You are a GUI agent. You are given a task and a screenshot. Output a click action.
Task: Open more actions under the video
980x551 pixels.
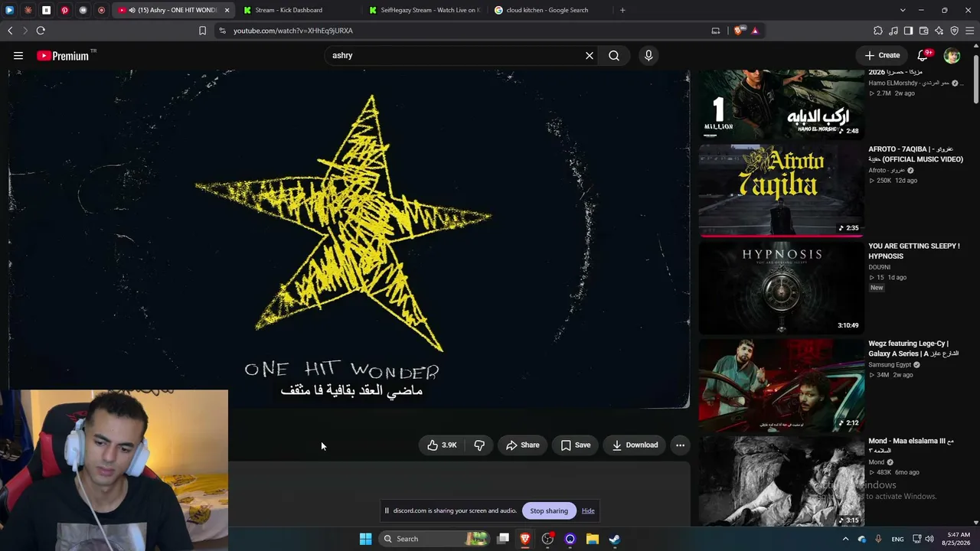680,445
